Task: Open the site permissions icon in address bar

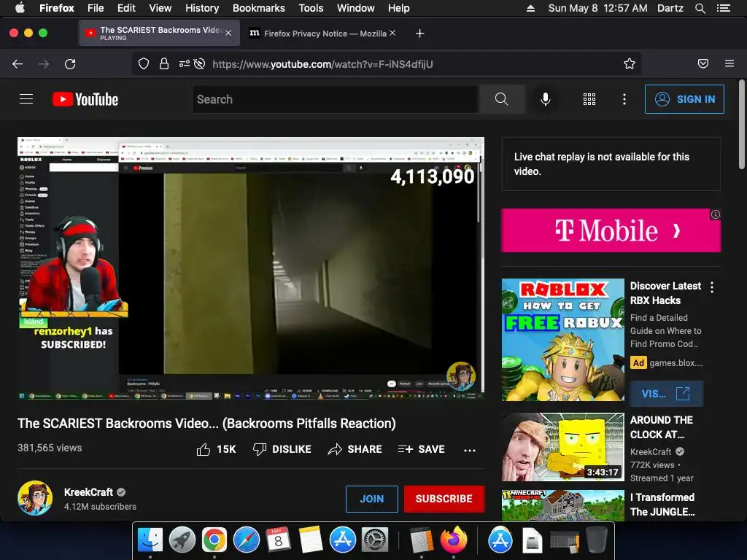Action: pyautogui.click(x=185, y=64)
